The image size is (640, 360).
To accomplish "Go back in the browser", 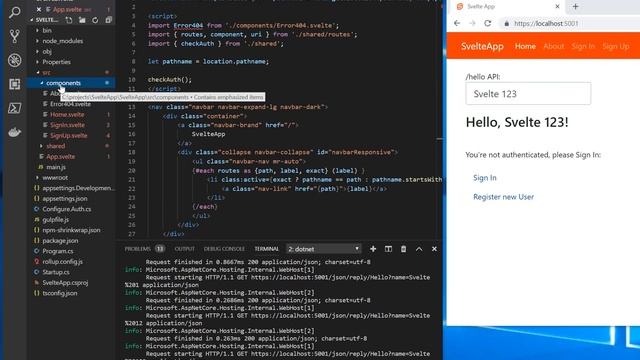I will click(x=457, y=23).
